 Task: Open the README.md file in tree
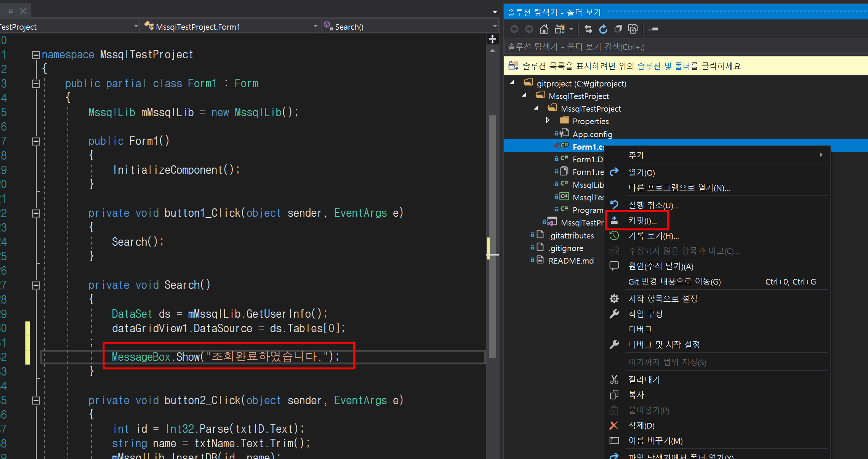[x=571, y=261]
